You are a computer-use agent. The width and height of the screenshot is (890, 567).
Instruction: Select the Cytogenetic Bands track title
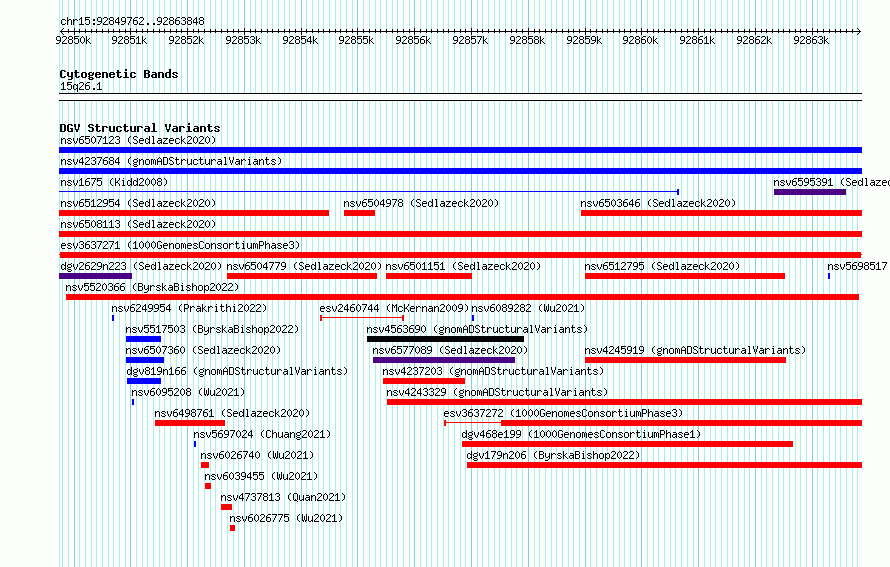(119, 74)
